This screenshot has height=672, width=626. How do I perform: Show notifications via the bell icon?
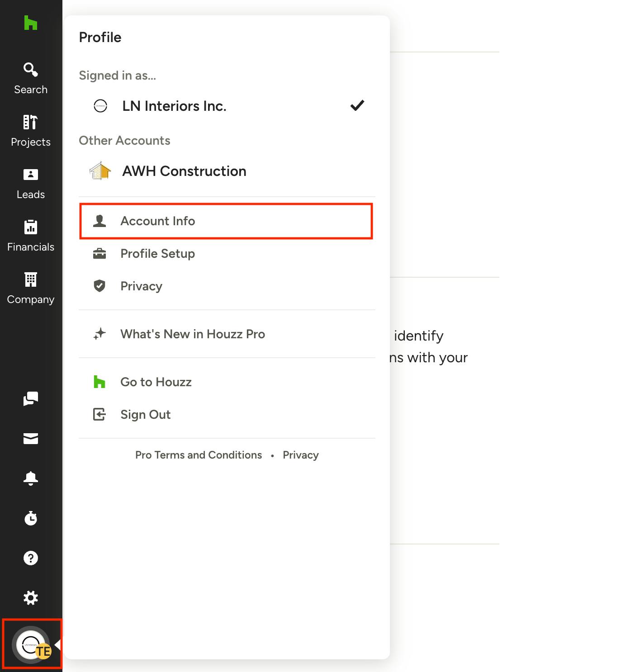31,478
